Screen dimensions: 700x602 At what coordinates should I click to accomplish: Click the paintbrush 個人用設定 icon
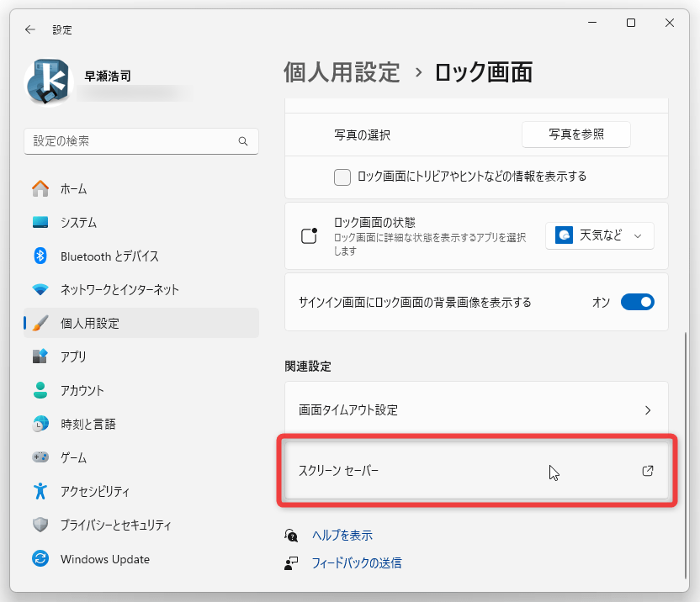click(x=40, y=323)
